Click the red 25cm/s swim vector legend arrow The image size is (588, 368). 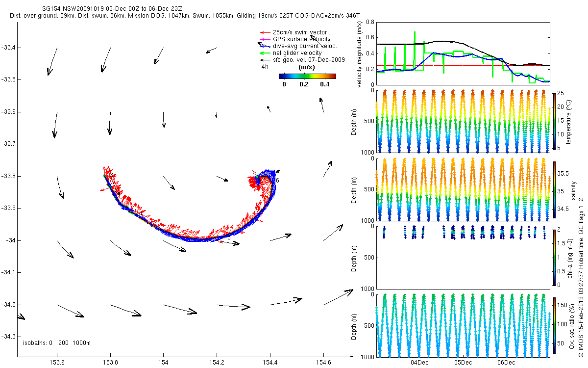pyautogui.click(x=265, y=32)
